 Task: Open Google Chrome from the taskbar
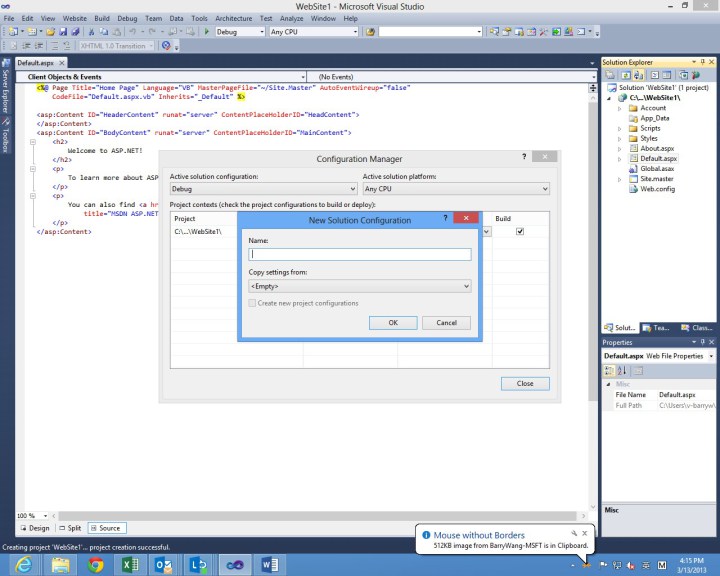pyautogui.click(x=95, y=565)
